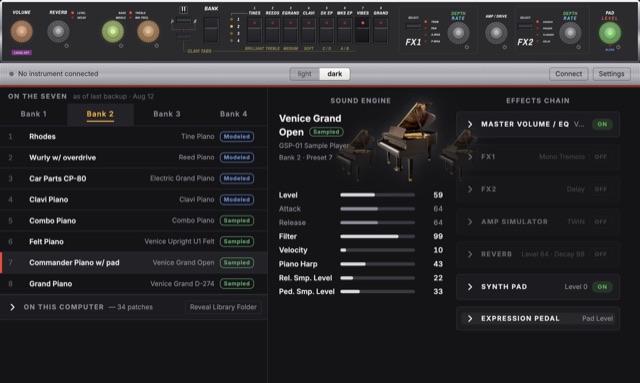This screenshot has height=383, width=640.
Task: Click the Blend badge under Pad Level
Action: (609, 50)
